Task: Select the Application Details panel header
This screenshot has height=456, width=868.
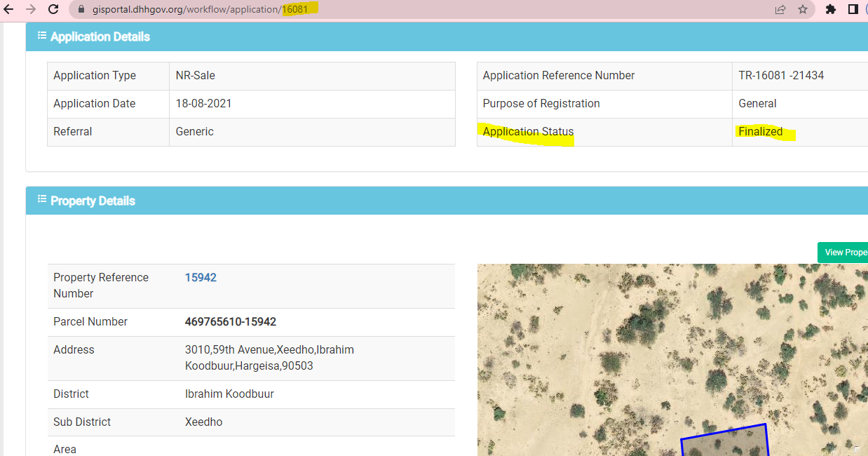Action: [x=447, y=36]
